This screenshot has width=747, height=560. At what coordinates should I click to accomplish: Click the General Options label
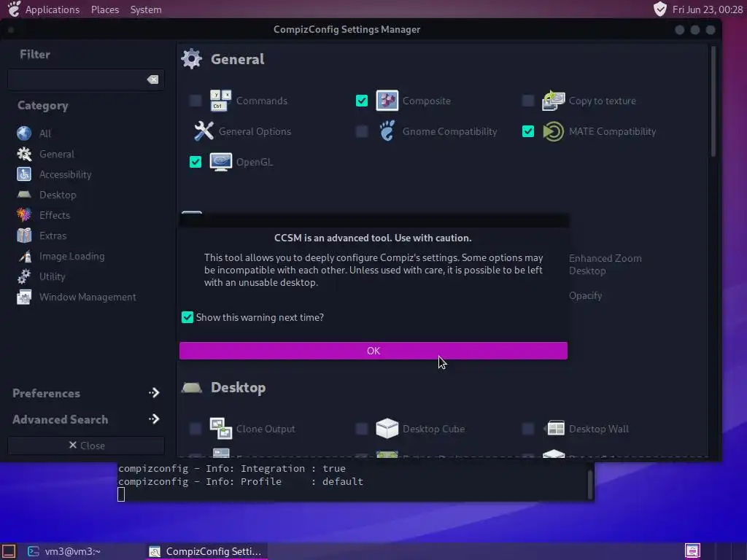(255, 131)
